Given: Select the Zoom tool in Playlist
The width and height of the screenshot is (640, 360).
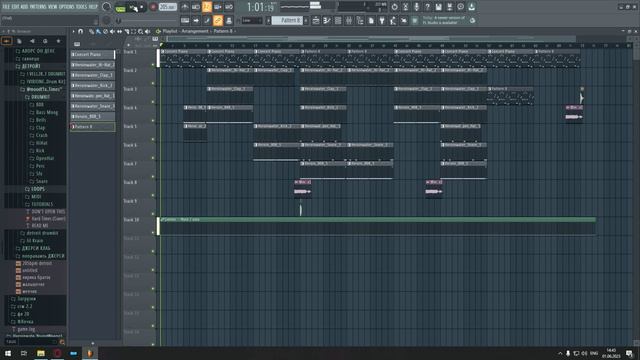Looking at the screenshot, I should pyautogui.click(x=140, y=31).
